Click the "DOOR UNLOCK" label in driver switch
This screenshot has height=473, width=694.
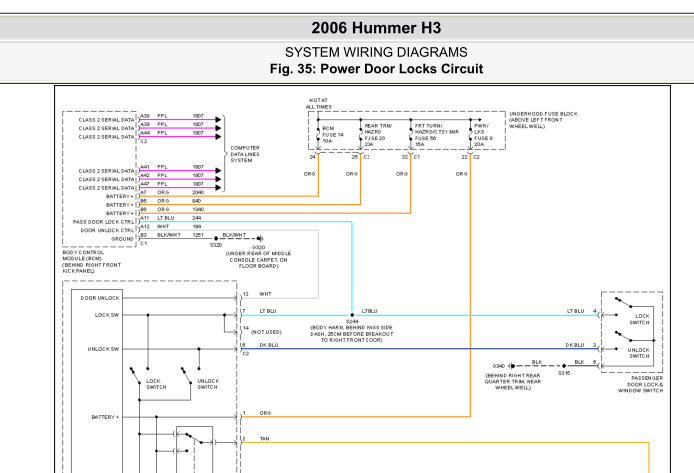(100, 298)
